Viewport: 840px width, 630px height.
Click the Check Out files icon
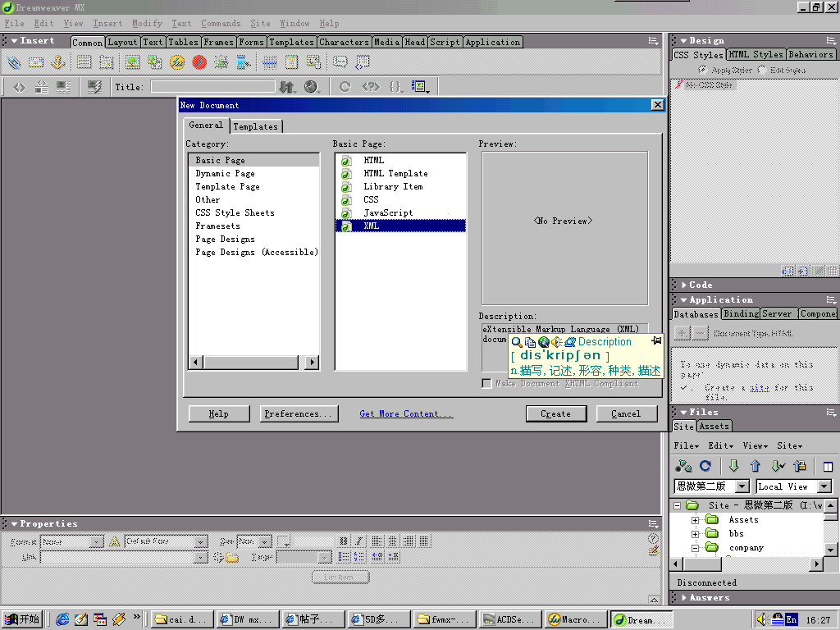(x=778, y=466)
